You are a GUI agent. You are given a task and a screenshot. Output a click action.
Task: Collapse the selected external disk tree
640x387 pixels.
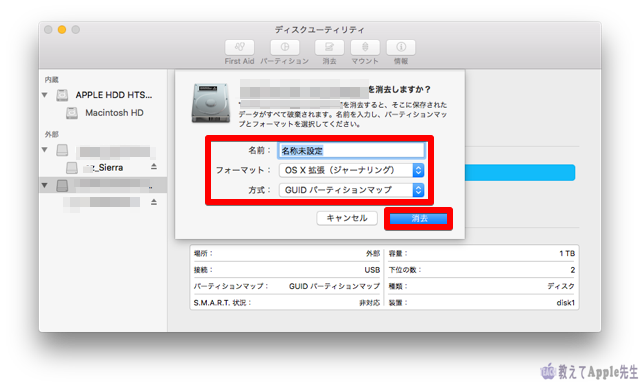[44, 185]
